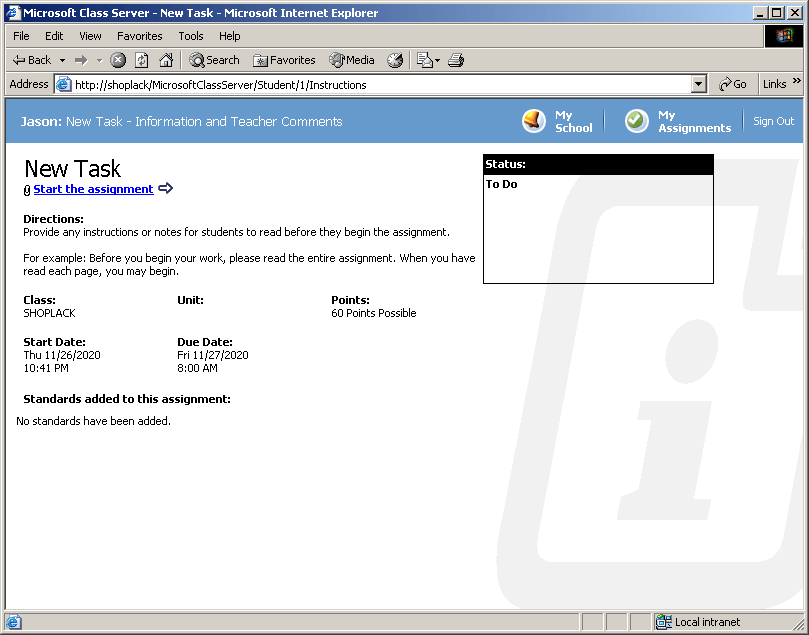Click the page icon in Address bar
Viewport: 809px width, 635px height.
pyautogui.click(x=63, y=84)
